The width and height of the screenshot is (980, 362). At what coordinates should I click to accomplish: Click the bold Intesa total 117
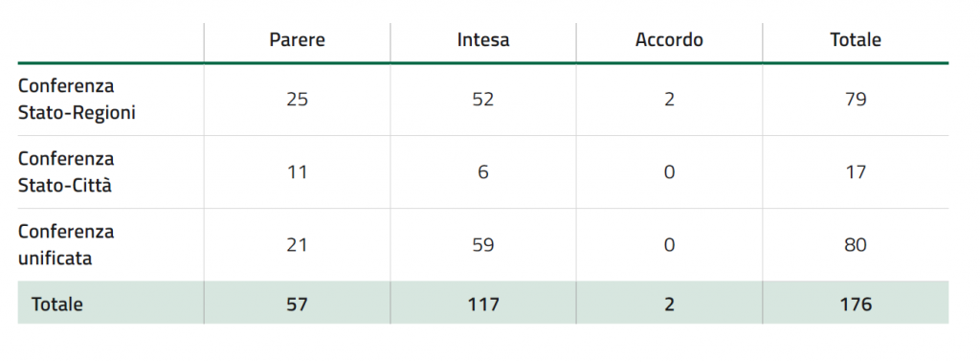point(483,305)
